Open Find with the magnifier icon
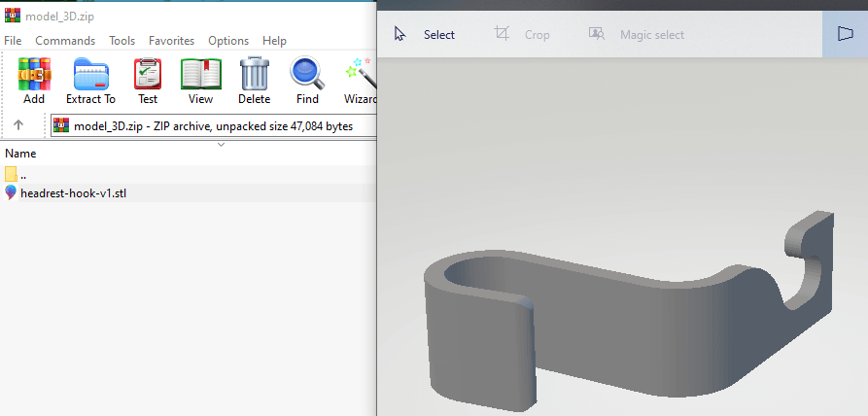868x416 pixels. click(307, 81)
